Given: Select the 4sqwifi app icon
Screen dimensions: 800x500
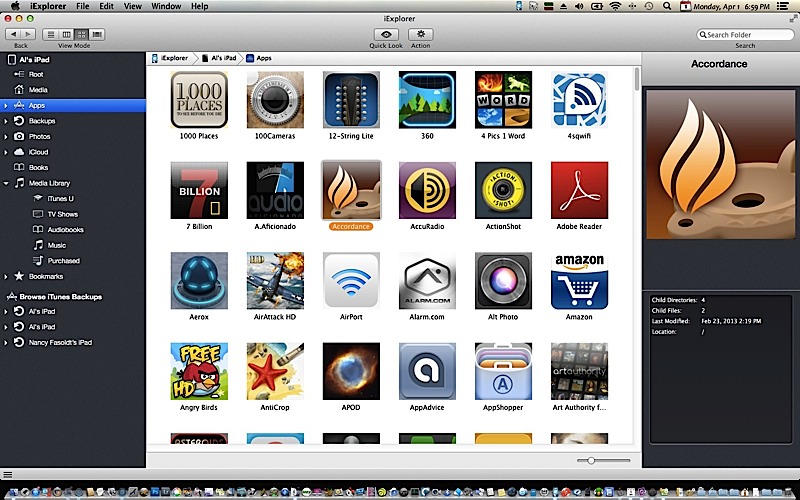Looking at the screenshot, I should click(x=579, y=99).
